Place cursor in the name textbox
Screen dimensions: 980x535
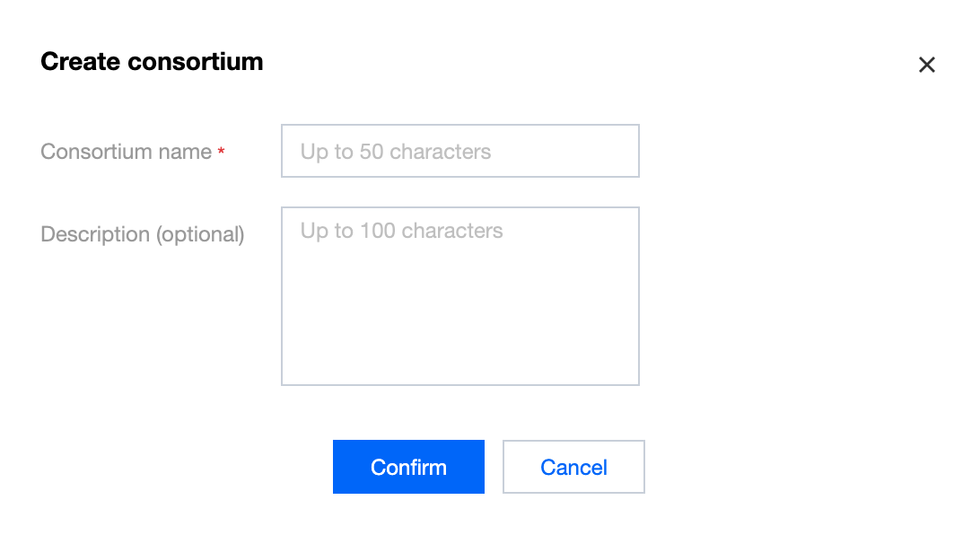tap(459, 151)
